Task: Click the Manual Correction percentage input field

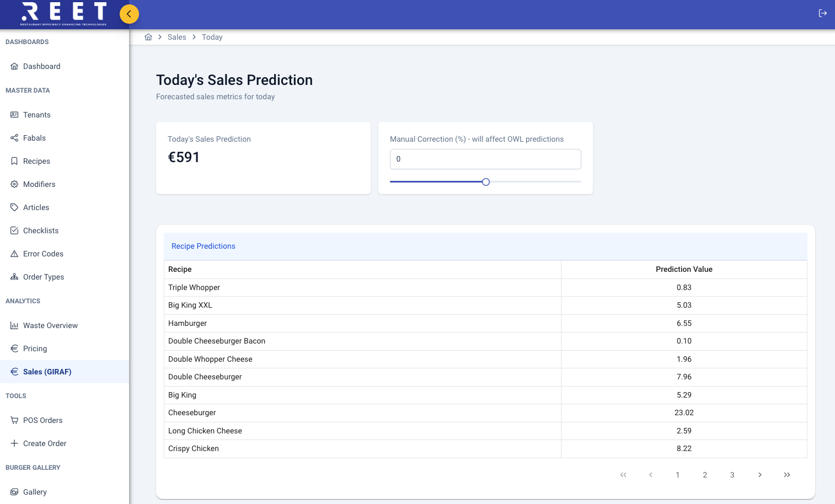Action: tap(485, 159)
